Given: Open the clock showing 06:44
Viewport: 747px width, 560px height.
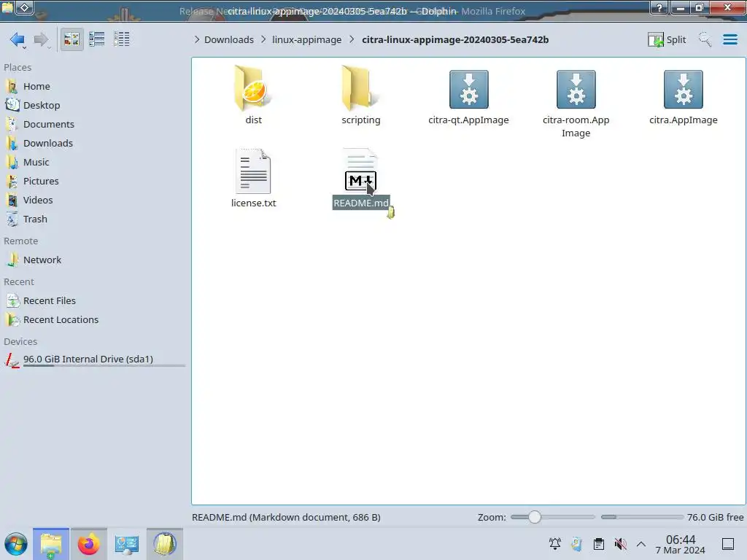Looking at the screenshot, I should tap(681, 544).
